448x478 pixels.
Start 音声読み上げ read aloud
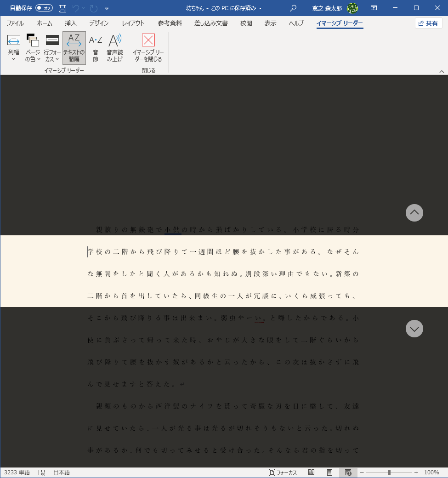(x=115, y=48)
